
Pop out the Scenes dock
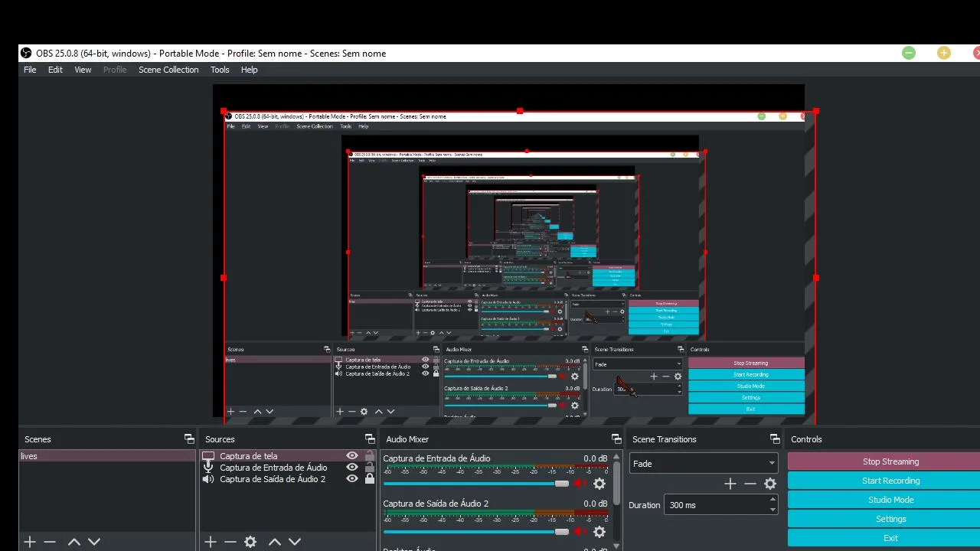pyautogui.click(x=189, y=439)
